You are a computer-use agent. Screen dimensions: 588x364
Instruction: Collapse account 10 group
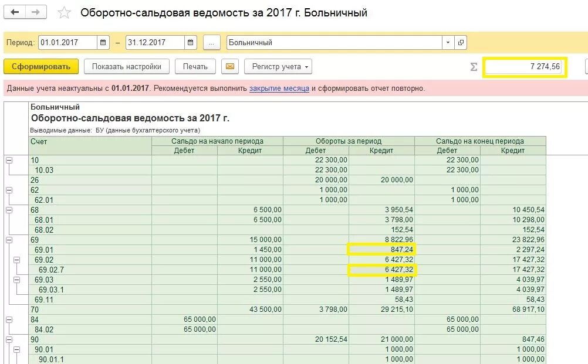[9, 160]
